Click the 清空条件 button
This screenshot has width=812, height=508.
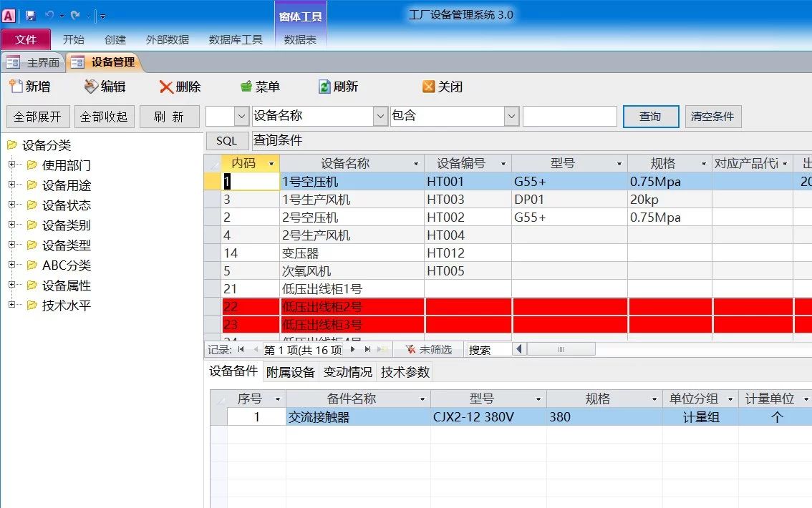712,116
